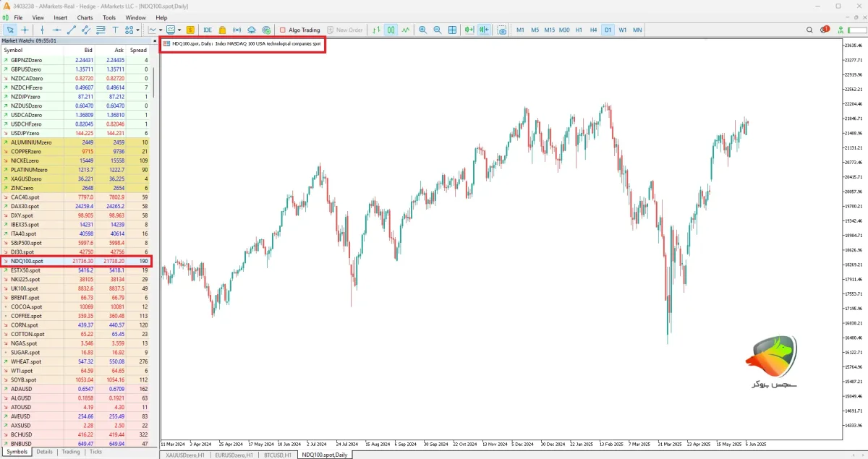Select the MN timeframe

click(637, 30)
